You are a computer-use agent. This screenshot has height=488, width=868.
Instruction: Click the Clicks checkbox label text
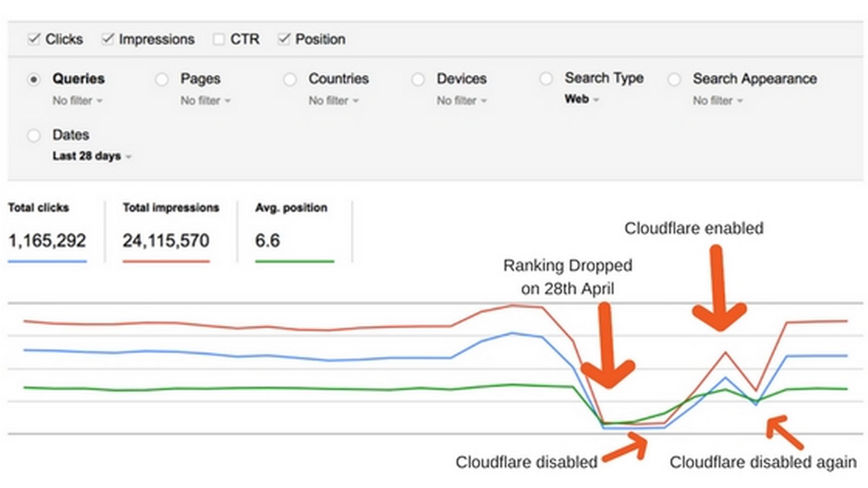(x=64, y=39)
